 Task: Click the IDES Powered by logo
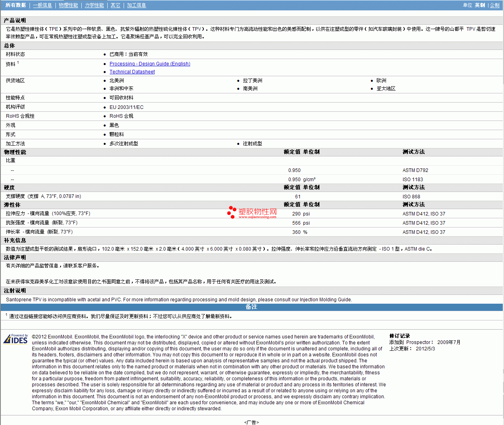16,339
